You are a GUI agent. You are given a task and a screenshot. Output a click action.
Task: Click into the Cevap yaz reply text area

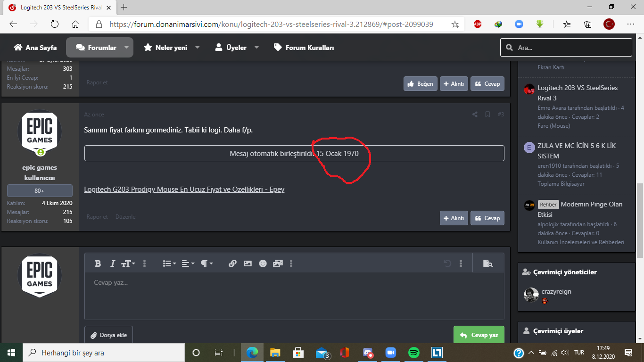294,296
